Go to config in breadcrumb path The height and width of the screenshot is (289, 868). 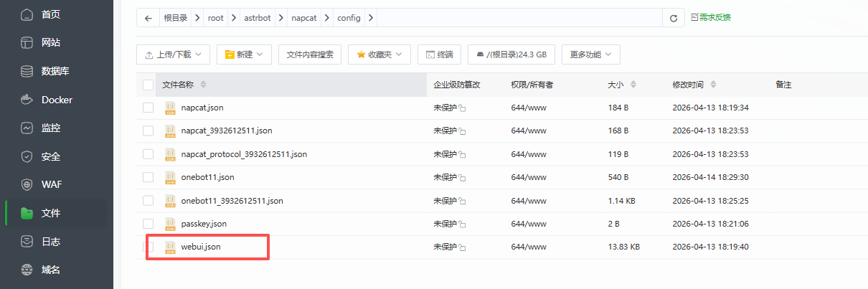click(349, 18)
